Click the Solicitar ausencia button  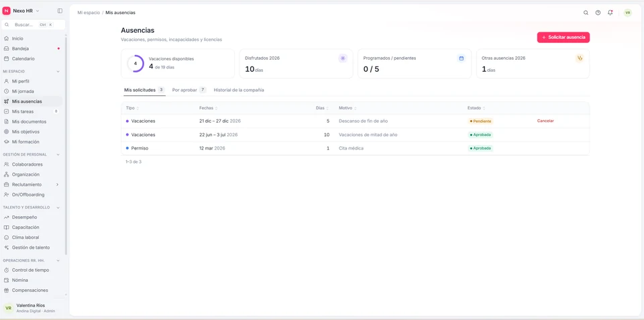pos(563,38)
